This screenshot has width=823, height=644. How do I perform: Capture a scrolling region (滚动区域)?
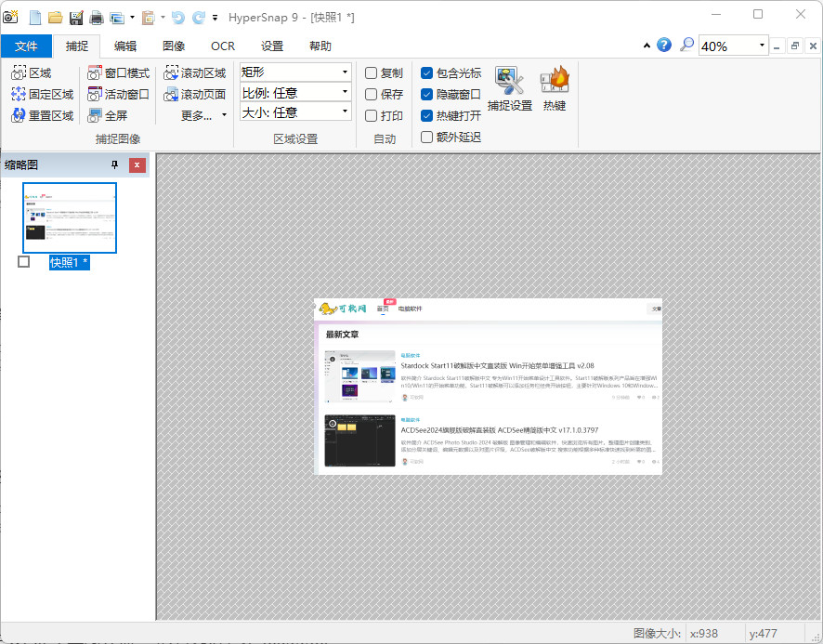[x=194, y=73]
